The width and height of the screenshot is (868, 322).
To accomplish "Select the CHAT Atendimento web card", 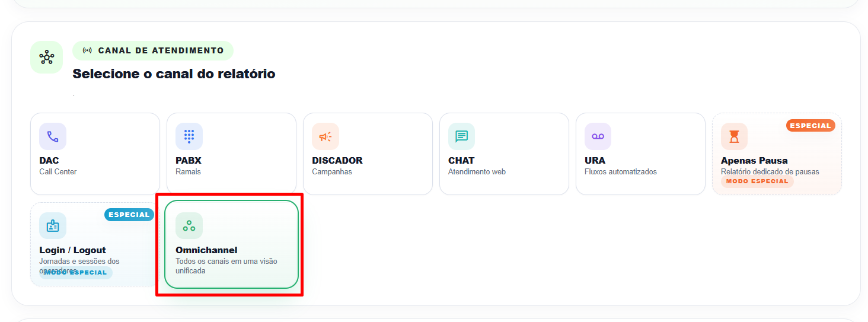I will point(504,154).
